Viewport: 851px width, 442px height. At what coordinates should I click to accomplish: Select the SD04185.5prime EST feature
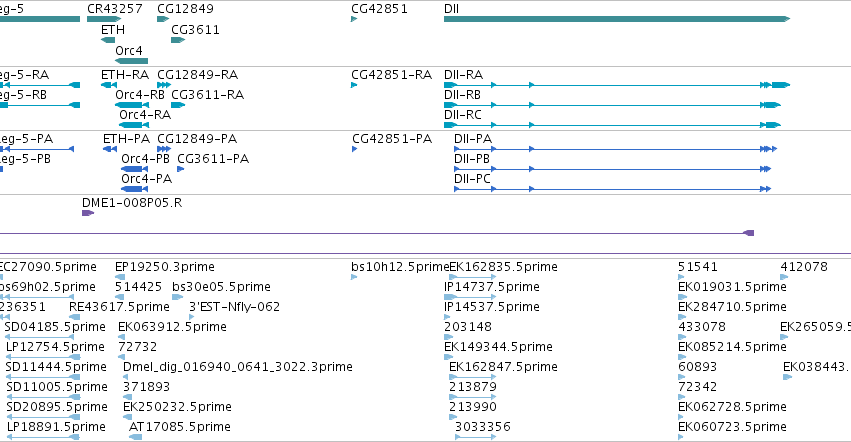coord(39,337)
